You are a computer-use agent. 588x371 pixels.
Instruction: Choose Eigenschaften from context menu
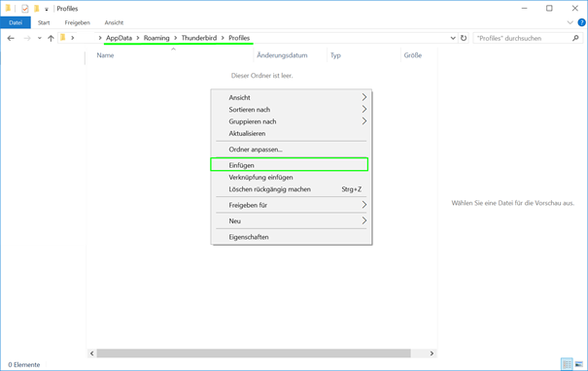(x=291, y=237)
